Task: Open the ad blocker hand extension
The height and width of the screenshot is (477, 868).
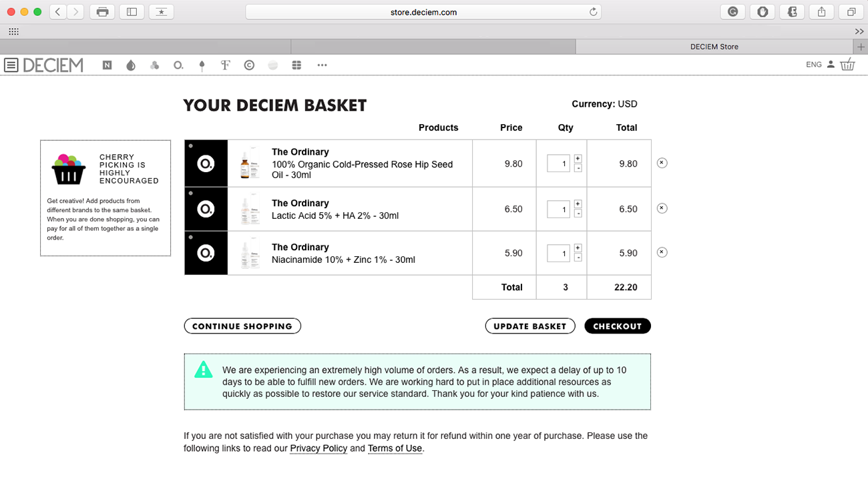Action: coord(763,12)
